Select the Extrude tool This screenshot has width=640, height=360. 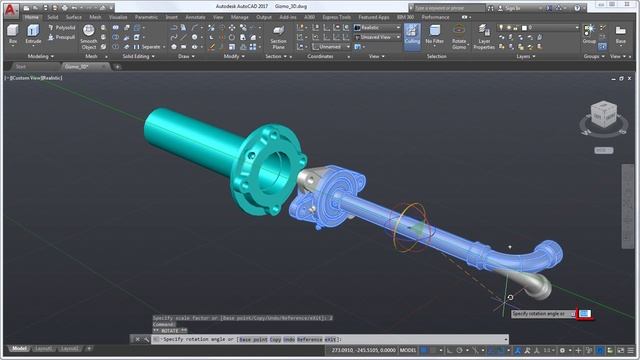(x=33, y=35)
